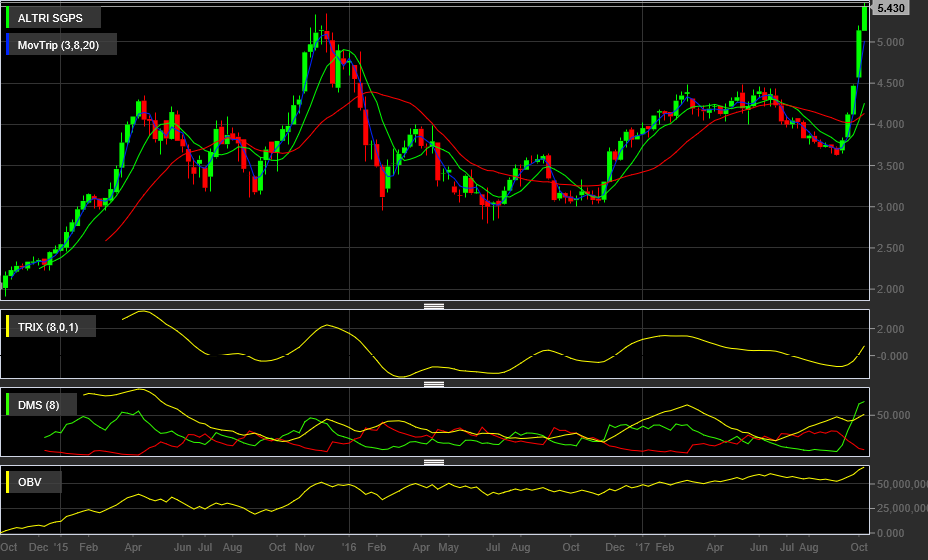Screen dimensions: 928x560
Task: Click the last Oct label at right of time axis
Action: click(x=859, y=547)
